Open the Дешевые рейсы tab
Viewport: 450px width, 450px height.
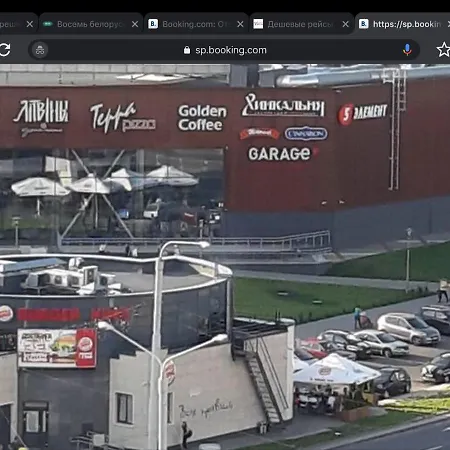300,24
